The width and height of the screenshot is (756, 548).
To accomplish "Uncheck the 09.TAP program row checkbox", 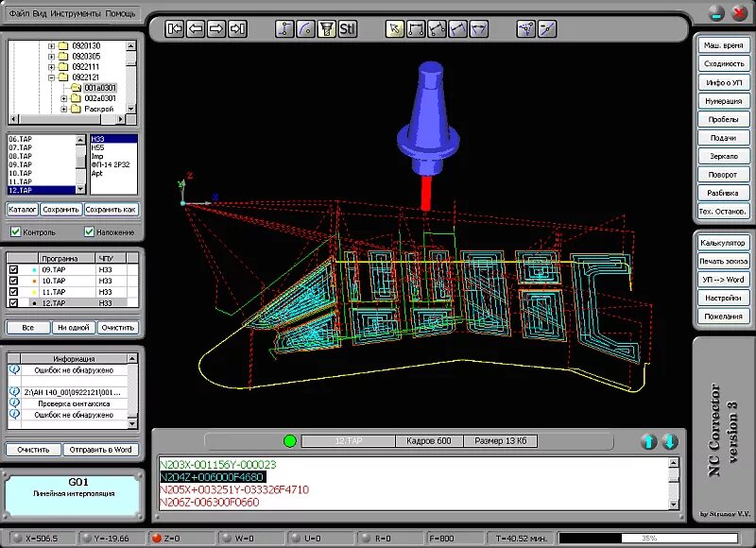I will (13, 269).
